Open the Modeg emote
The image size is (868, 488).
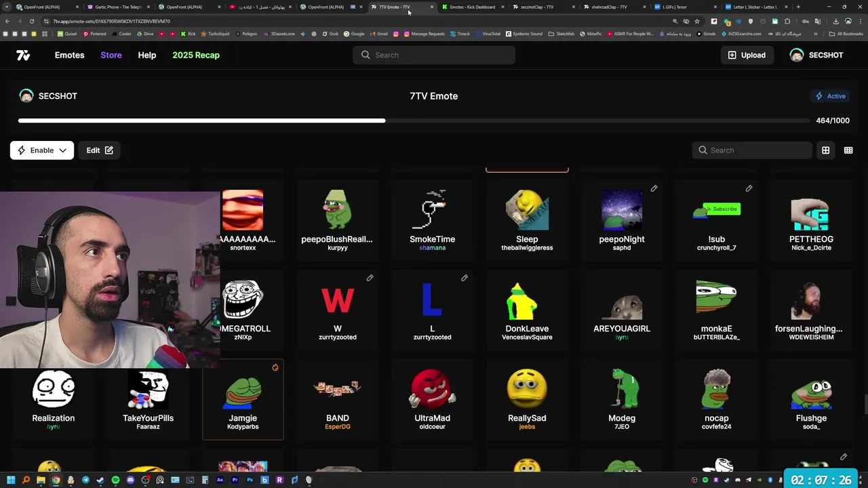click(x=622, y=400)
